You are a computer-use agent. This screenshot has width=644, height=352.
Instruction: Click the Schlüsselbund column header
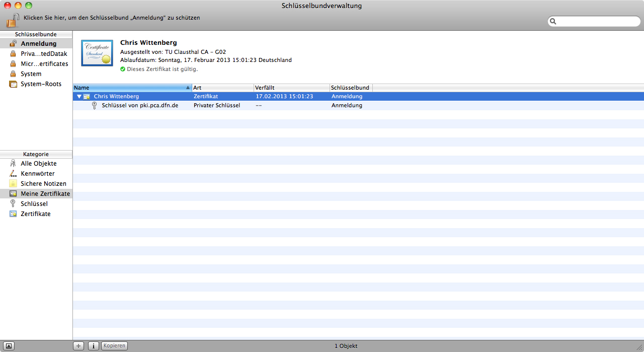point(351,88)
